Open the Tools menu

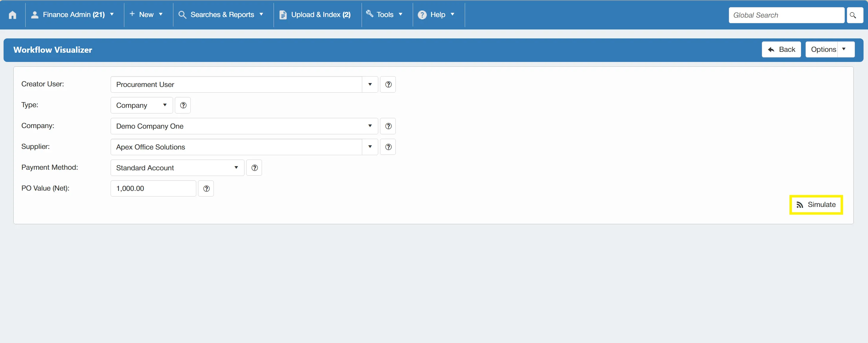384,15
